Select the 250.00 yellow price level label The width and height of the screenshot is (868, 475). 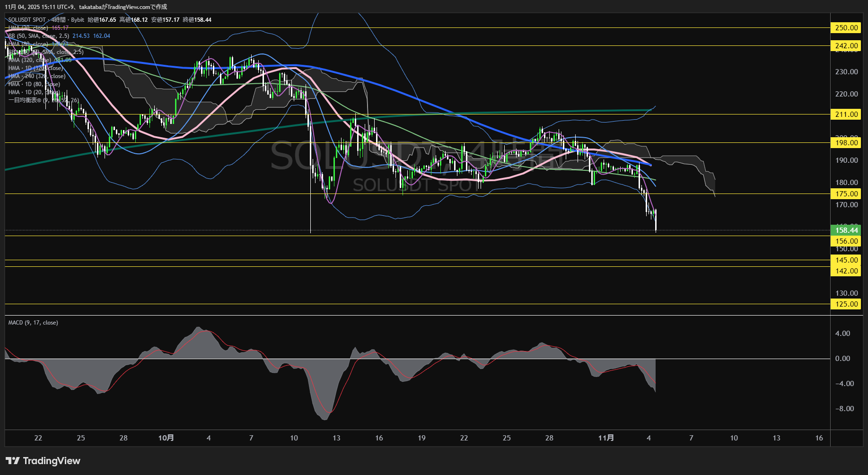coord(846,28)
